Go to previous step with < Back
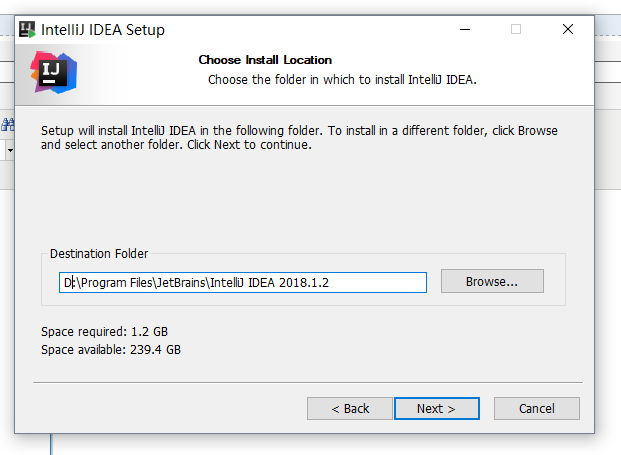The image size is (621, 455). click(350, 408)
